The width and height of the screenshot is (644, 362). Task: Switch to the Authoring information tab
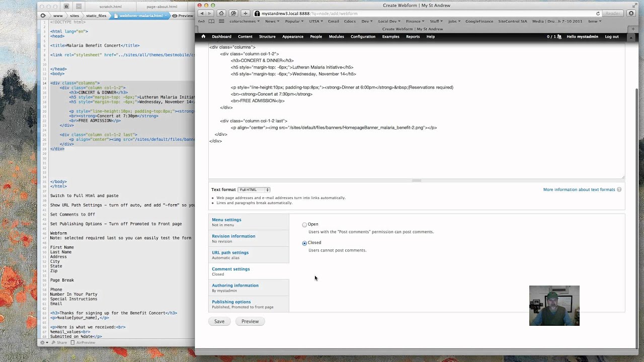[249, 288]
